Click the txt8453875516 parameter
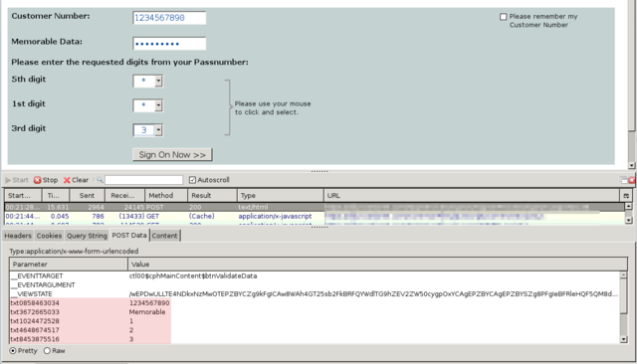This screenshot has width=637, height=364. point(35,339)
